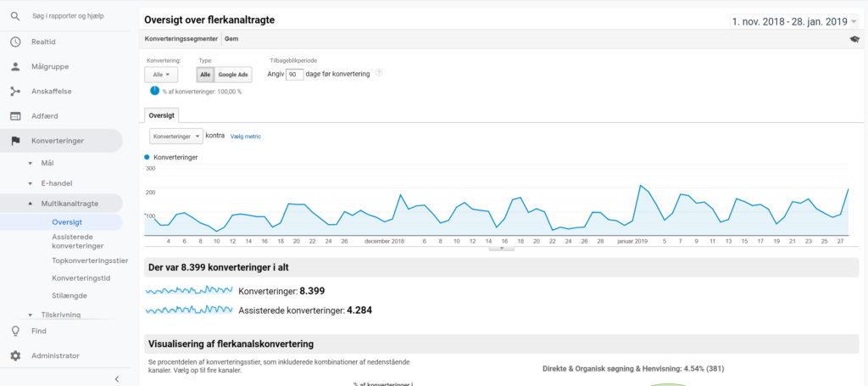Open Konverteringssegmenter menu

[181, 39]
